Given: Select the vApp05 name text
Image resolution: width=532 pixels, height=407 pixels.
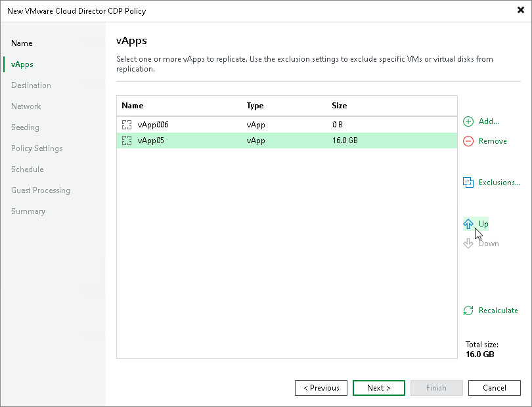Looking at the screenshot, I should click(x=150, y=140).
